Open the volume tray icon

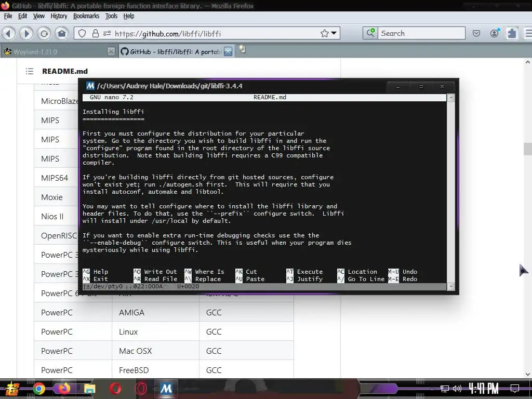(457, 389)
